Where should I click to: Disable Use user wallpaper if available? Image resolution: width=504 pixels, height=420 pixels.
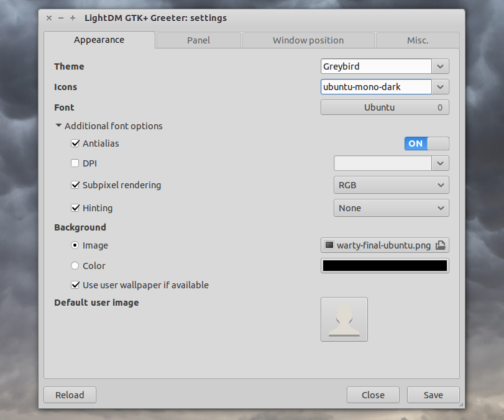[x=75, y=285]
